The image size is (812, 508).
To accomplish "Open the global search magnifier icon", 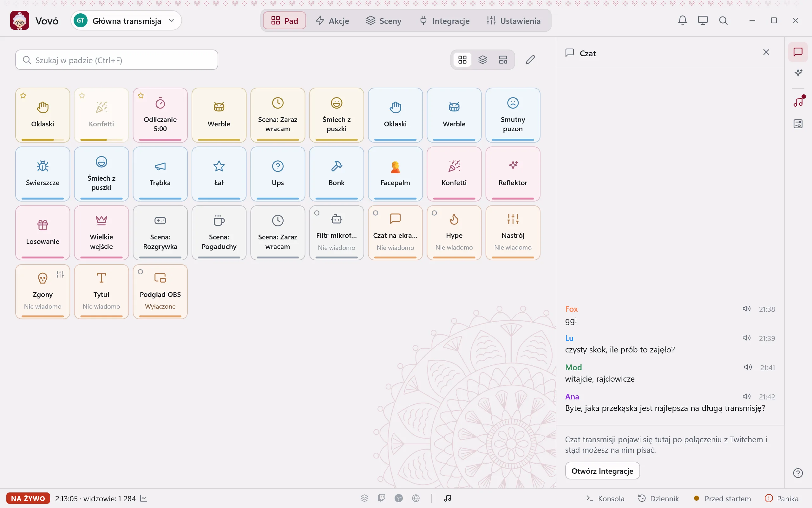I will click(x=723, y=21).
